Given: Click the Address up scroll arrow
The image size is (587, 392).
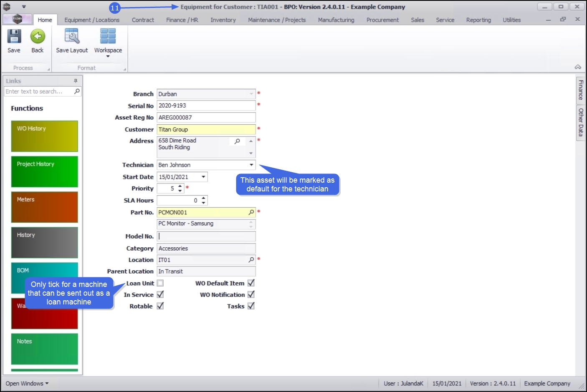Looking at the screenshot, I should pos(251,141).
